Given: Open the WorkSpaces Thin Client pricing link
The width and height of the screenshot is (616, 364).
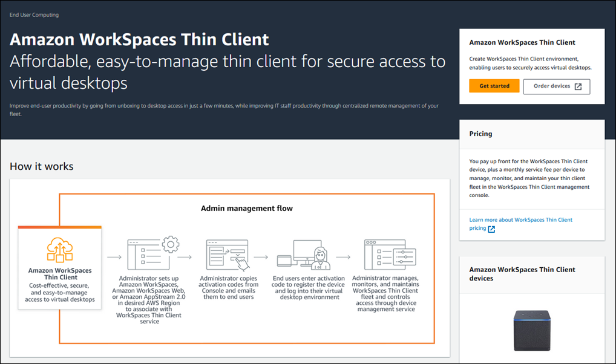Looking at the screenshot, I should pyautogui.click(x=521, y=219).
